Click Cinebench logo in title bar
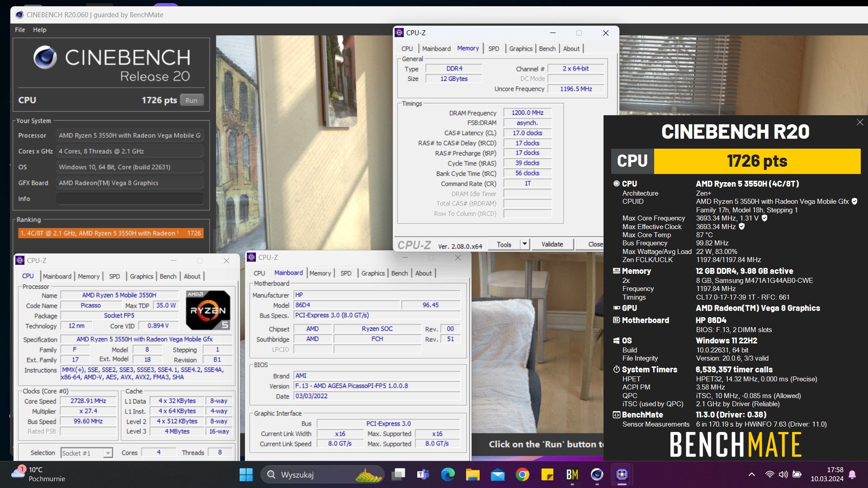This screenshot has width=868, height=488. tap(19, 15)
